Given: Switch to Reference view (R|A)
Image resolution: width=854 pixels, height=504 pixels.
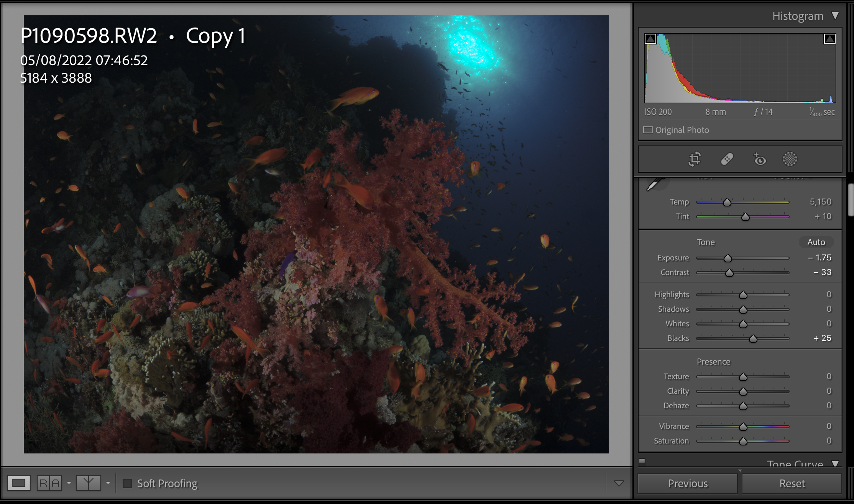Looking at the screenshot, I should (49, 483).
